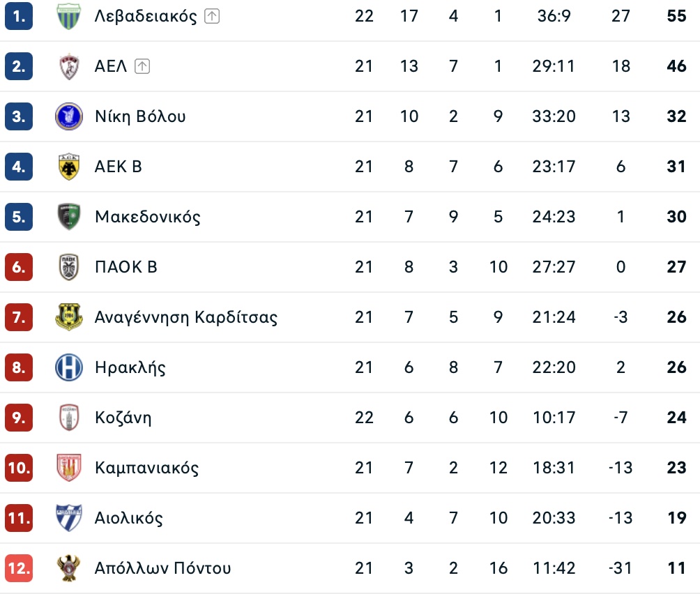Click the Μακεδονικός team name
This screenshot has height=594, width=700.
(148, 217)
